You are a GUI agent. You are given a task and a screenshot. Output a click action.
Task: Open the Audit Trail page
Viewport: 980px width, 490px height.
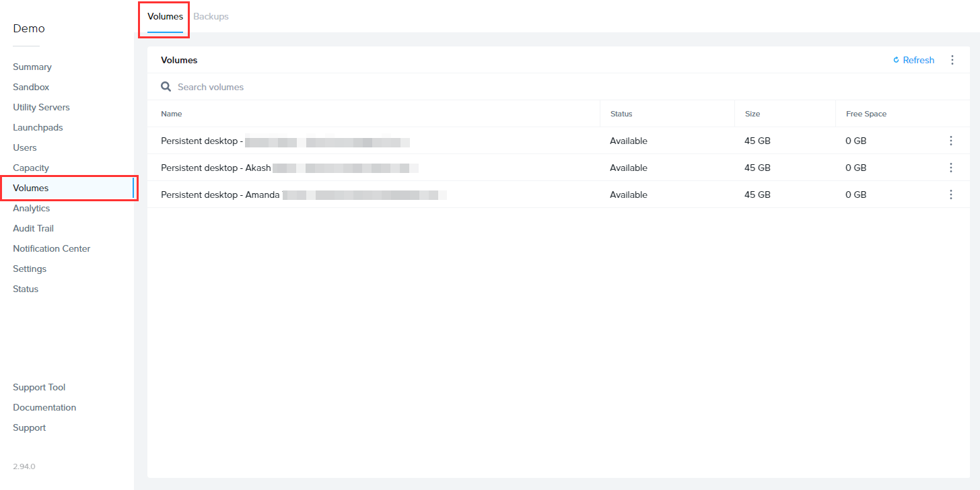[x=33, y=228]
